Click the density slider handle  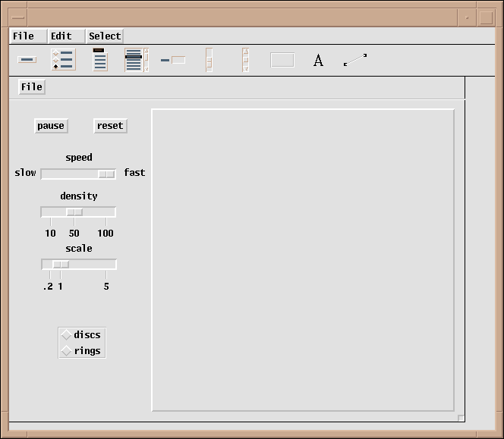(74, 212)
